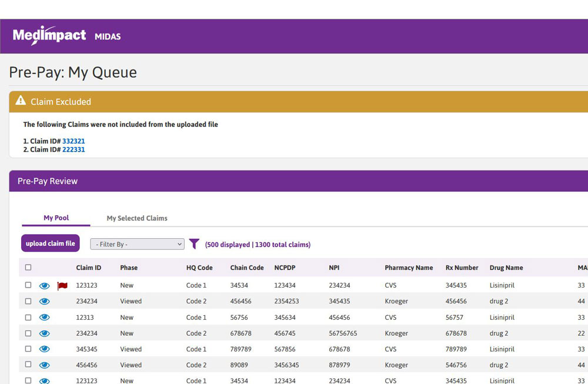The height and width of the screenshot is (384, 588).
Task: Click the eye icon for claim 456456 row
Action: coord(44,365)
